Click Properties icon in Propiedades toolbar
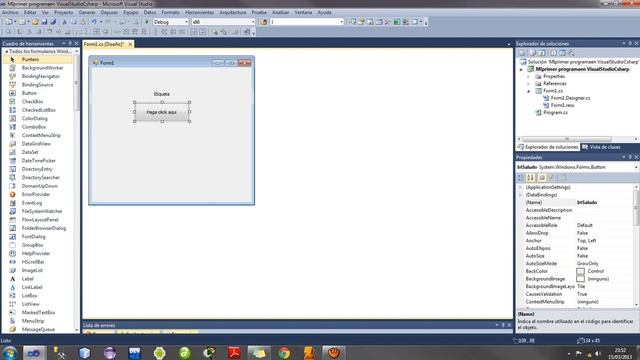Image resolution: width=640 pixels, height=360 pixels. pos(542,178)
